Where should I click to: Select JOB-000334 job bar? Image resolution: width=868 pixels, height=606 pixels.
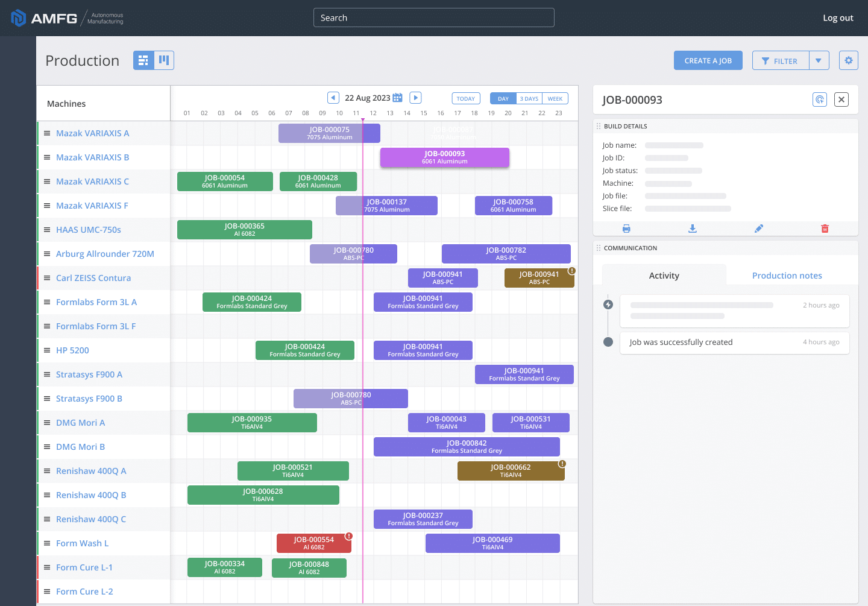225,567
